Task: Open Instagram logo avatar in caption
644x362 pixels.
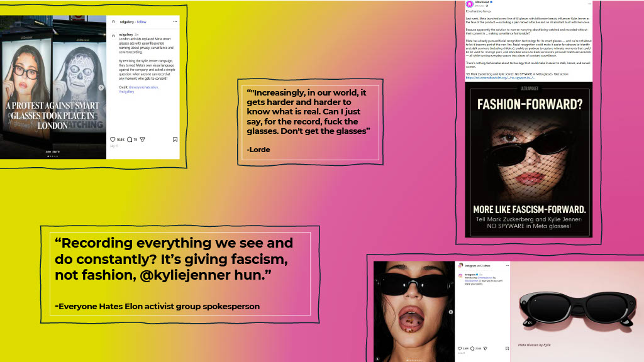Action: click(x=460, y=275)
